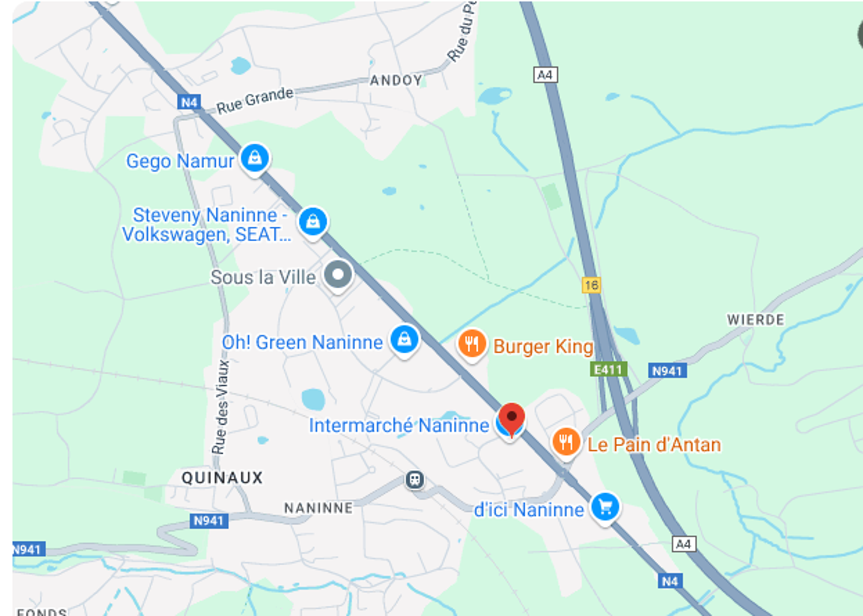
Task: Select the Steveny Naninne shopping pin icon
Action: (313, 222)
